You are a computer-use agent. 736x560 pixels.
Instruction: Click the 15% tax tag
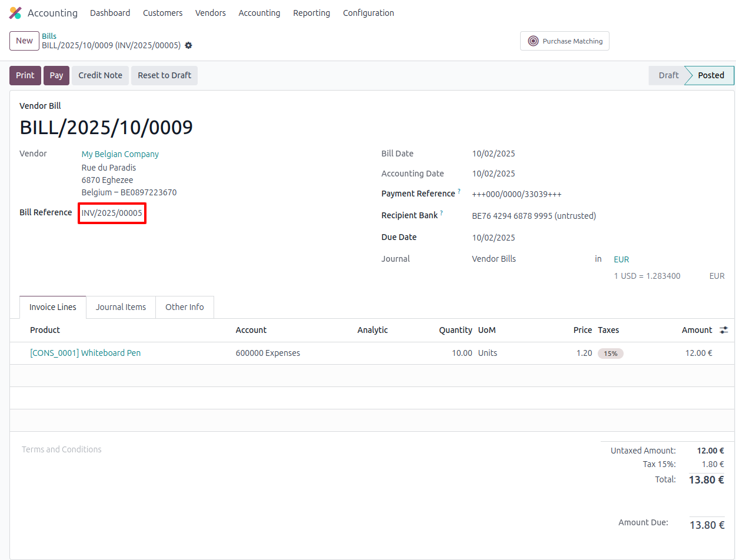pos(611,354)
